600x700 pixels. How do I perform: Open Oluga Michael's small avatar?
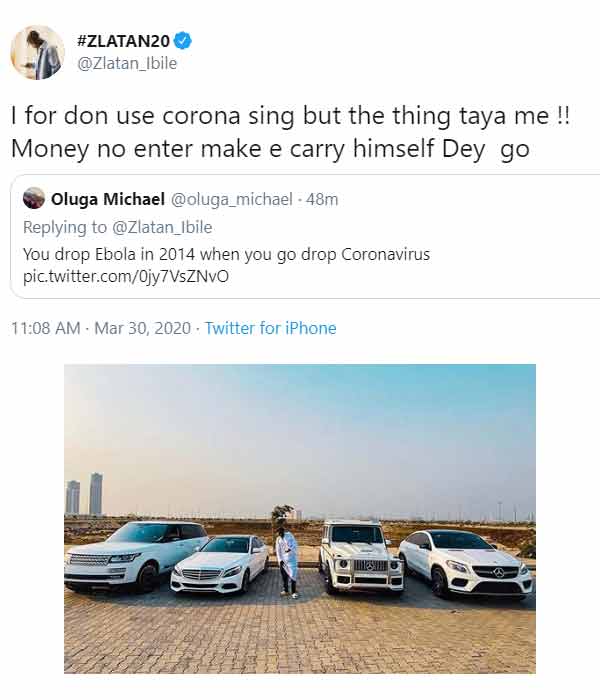point(34,198)
